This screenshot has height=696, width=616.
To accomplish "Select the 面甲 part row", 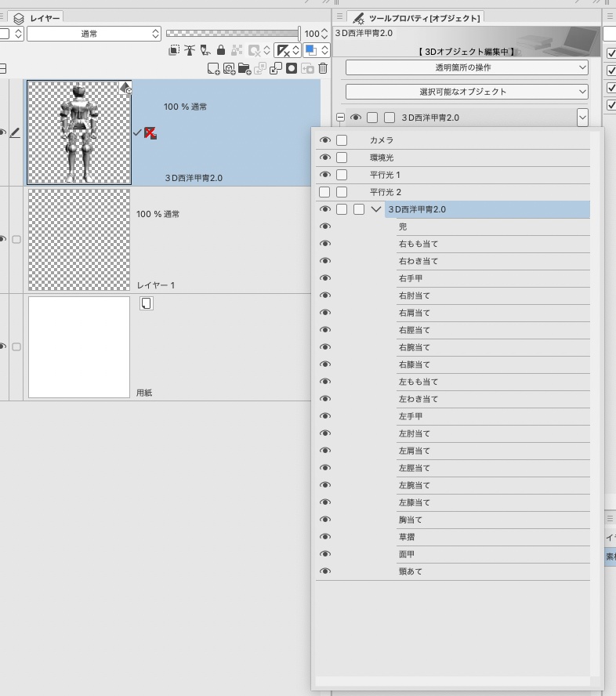I will [x=493, y=554].
